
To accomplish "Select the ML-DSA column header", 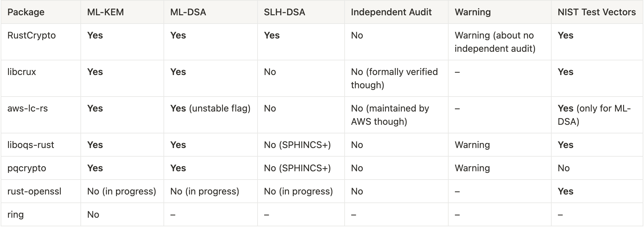I will click(x=188, y=12).
